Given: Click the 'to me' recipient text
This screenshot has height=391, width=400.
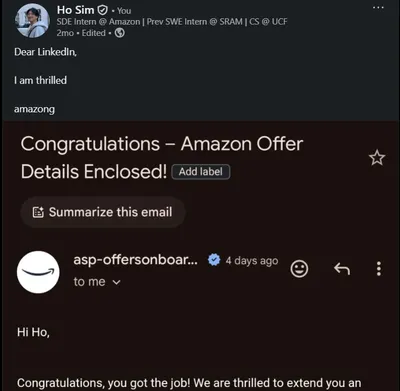Looking at the screenshot, I should point(89,282).
